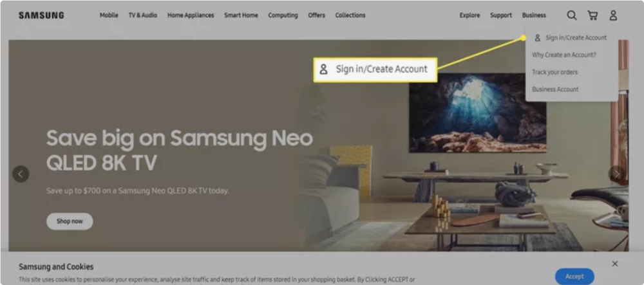
Task: Advance carousel with right arrow
Action: click(616, 174)
